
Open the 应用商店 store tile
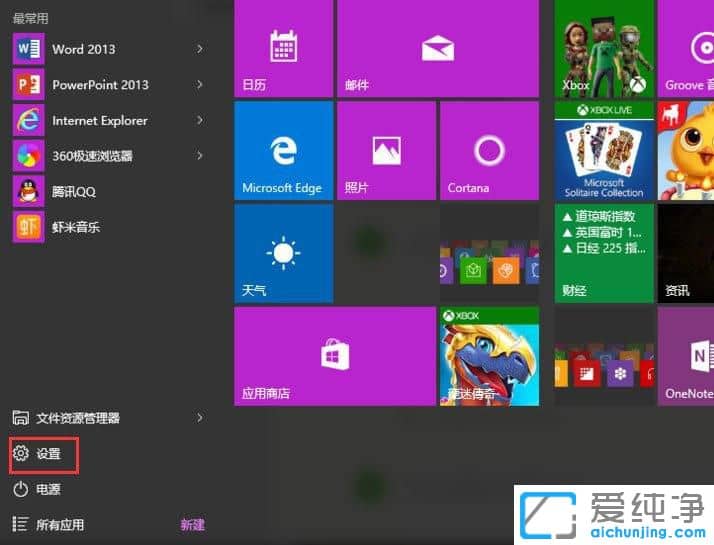coord(335,356)
